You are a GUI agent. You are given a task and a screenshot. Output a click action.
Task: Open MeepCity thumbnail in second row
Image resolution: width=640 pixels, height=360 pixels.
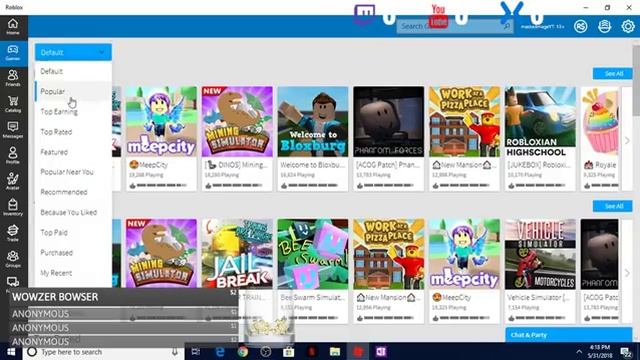coord(464,254)
